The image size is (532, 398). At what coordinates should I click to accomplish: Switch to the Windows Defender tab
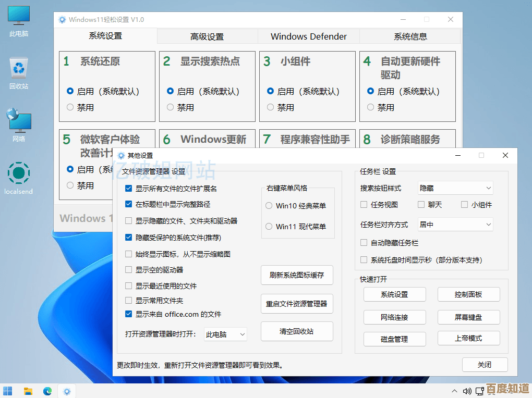point(308,36)
